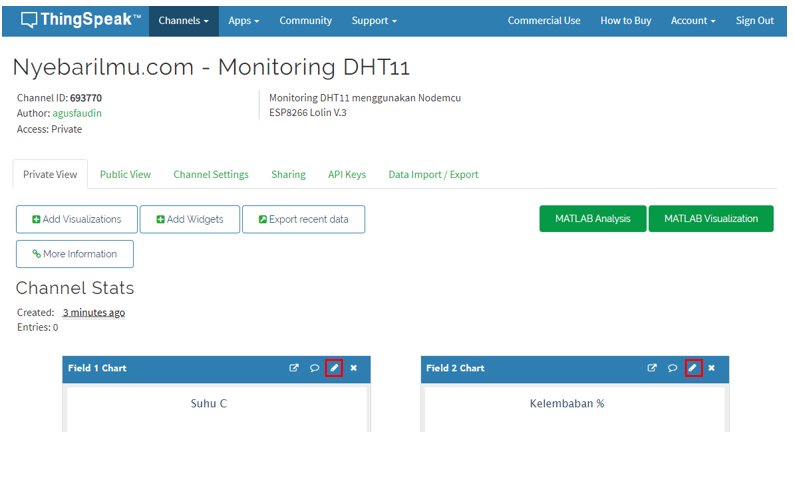The width and height of the screenshot is (793, 481).
Task: Click the Add Widgets button
Action: 190,219
